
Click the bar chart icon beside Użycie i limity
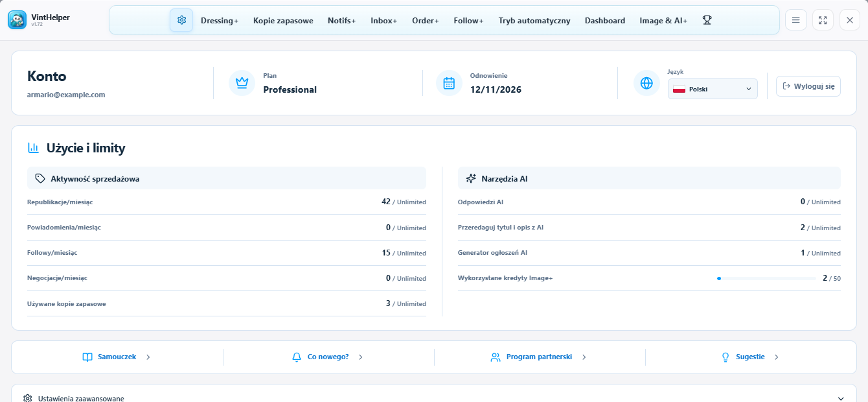pyautogui.click(x=33, y=148)
